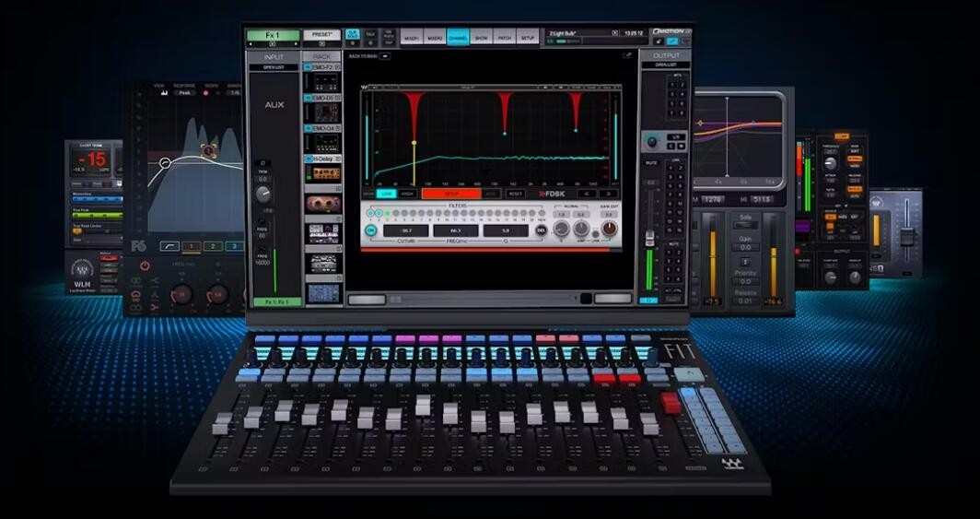Click the Fx 1 channel name field

coord(274,35)
